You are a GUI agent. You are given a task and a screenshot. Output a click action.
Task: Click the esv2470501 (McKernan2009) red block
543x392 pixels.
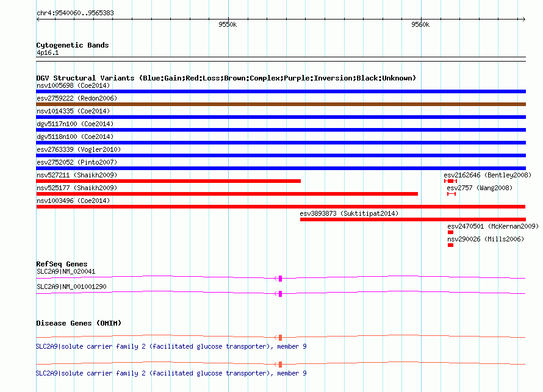[450, 232]
